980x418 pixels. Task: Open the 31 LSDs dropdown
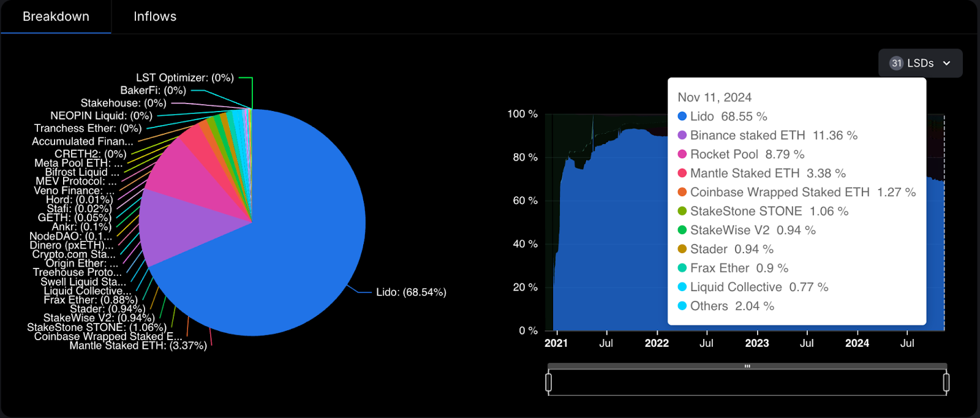pyautogui.click(x=920, y=63)
